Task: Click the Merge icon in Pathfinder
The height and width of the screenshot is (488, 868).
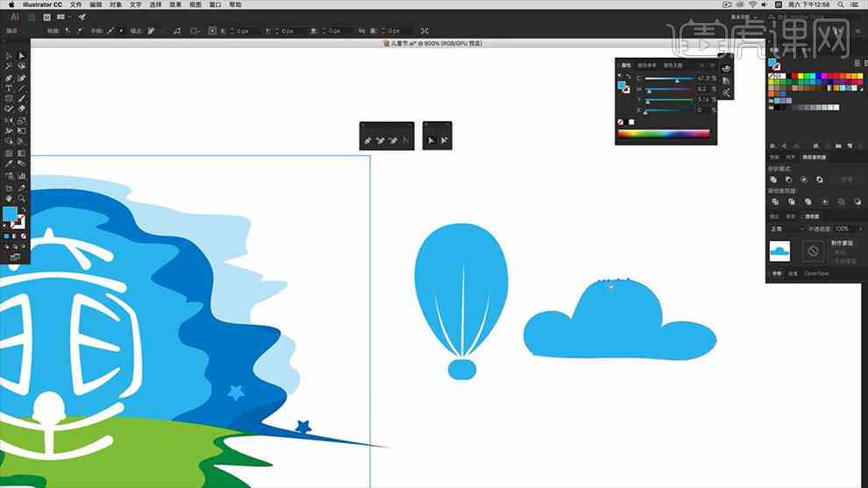Action: [808, 202]
